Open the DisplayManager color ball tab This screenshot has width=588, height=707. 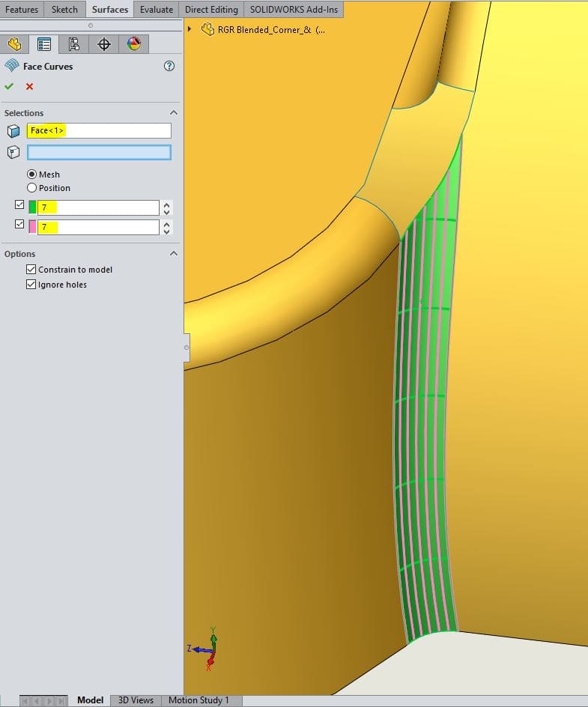(x=134, y=44)
